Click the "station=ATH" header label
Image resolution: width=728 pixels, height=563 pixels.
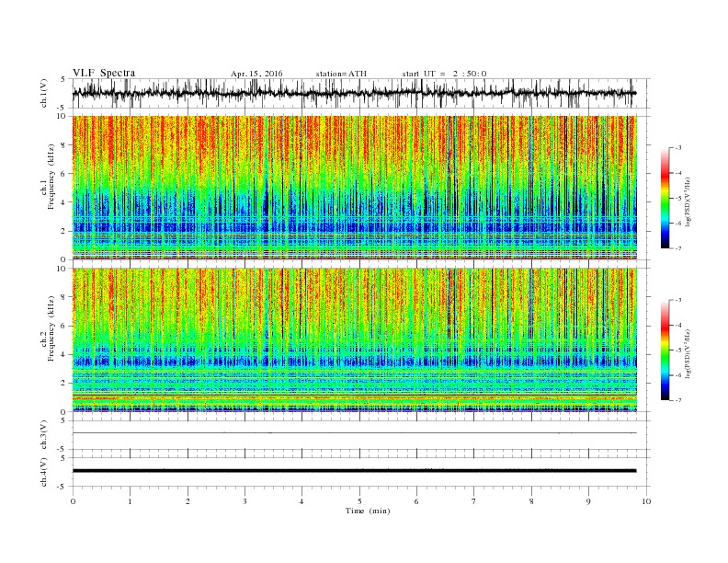pyautogui.click(x=341, y=74)
